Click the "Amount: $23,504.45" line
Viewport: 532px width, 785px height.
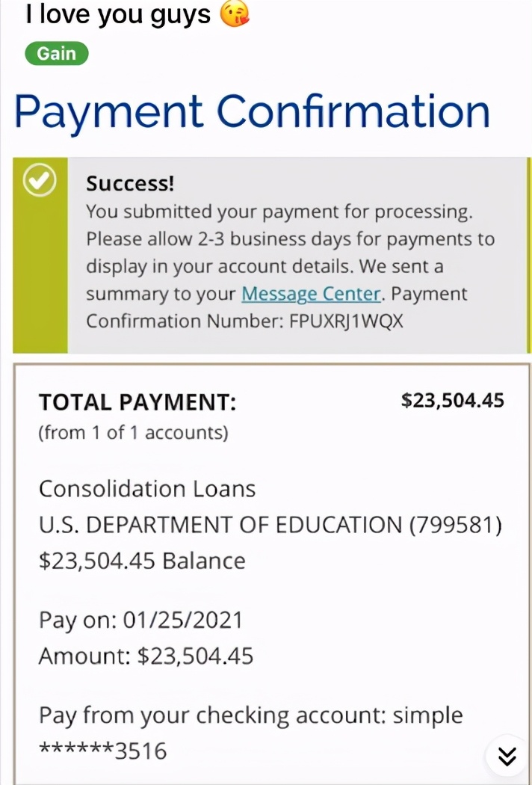click(x=146, y=656)
